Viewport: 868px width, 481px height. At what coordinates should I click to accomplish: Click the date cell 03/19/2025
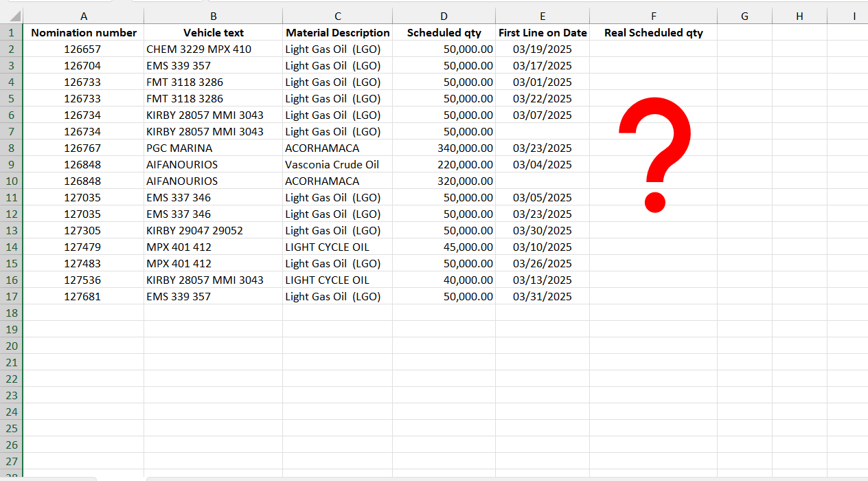[x=542, y=49]
